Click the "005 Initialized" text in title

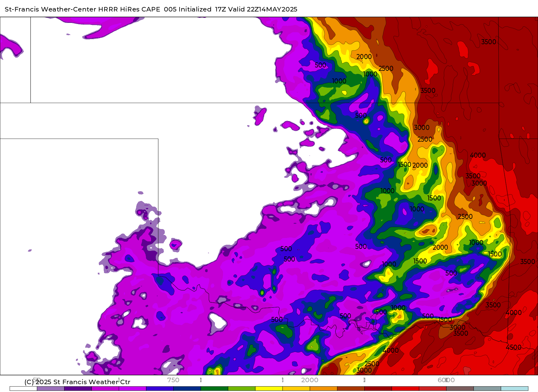point(188,9)
